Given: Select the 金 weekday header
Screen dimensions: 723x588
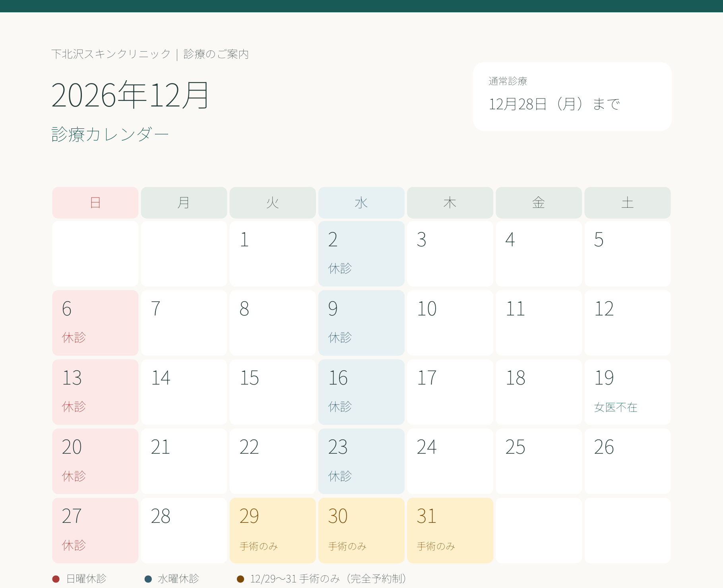Looking at the screenshot, I should [539, 203].
